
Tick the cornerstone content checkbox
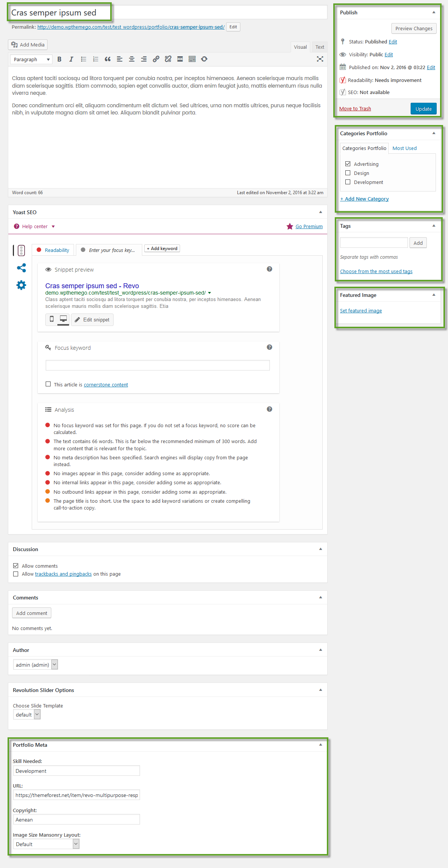pos(48,384)
